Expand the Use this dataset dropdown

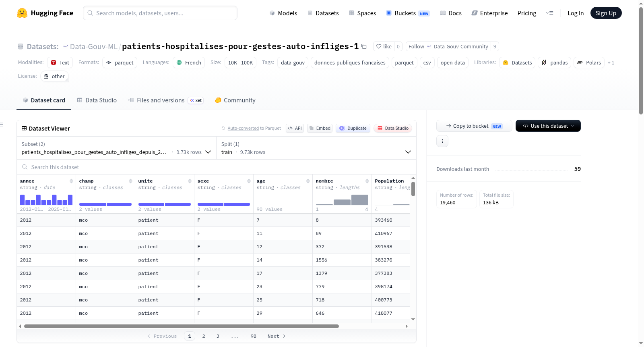pyautogui.click(x=548, y=126)
